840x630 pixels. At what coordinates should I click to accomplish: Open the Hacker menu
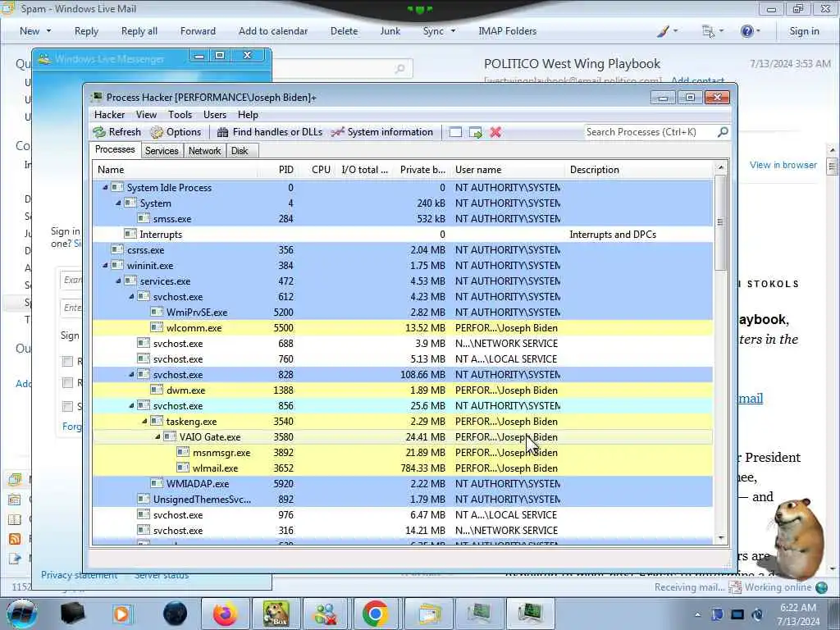pos(109,115)
